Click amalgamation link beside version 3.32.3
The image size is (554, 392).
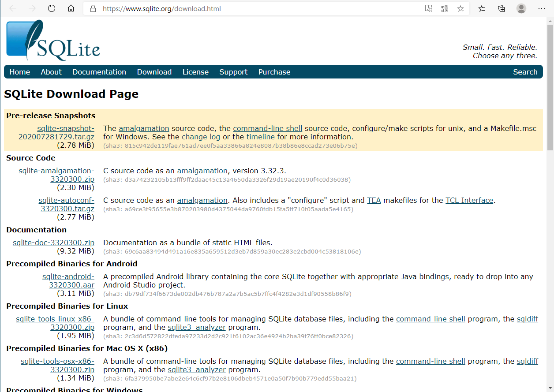click(x=202, y=171)
